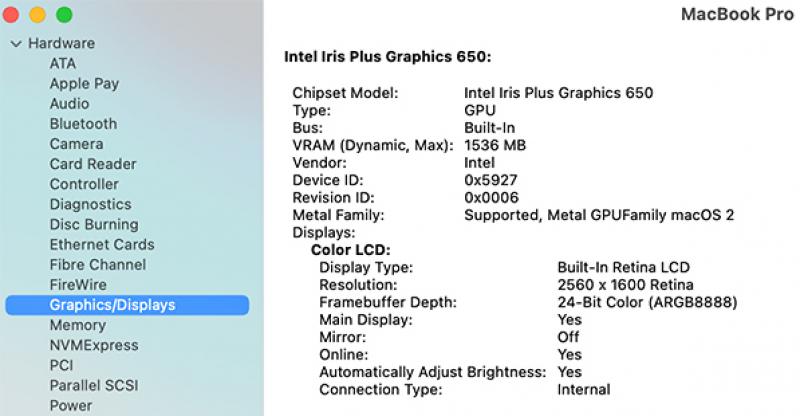Open Apple Pay hardware info
800x416 pixels.
tap(84, 84)
